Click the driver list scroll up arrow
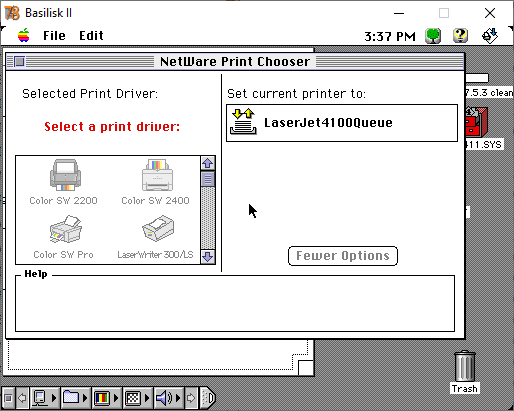 click(208, 163)
